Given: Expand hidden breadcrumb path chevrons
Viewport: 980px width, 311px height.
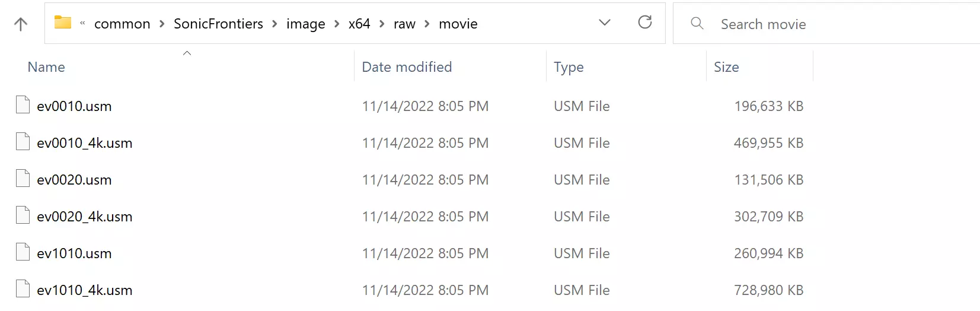Looking at the screenshot, I should (x=82, y=24).
